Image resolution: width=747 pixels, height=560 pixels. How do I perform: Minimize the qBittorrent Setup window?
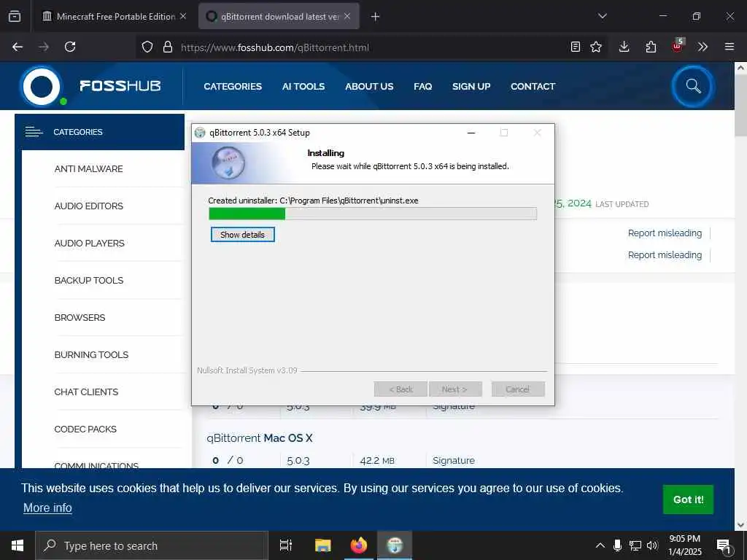471,133
